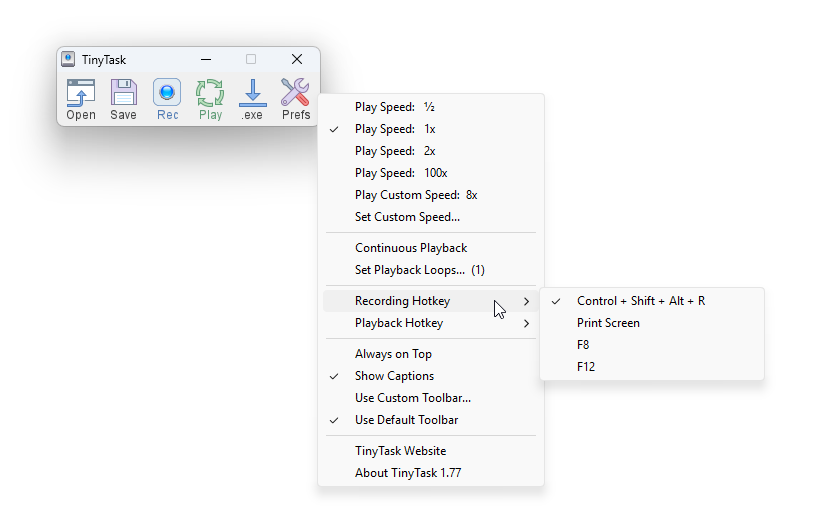Set recording hotkey to F8
The height and width of the screenshot is (526, 822).
(x=652, y=345)
